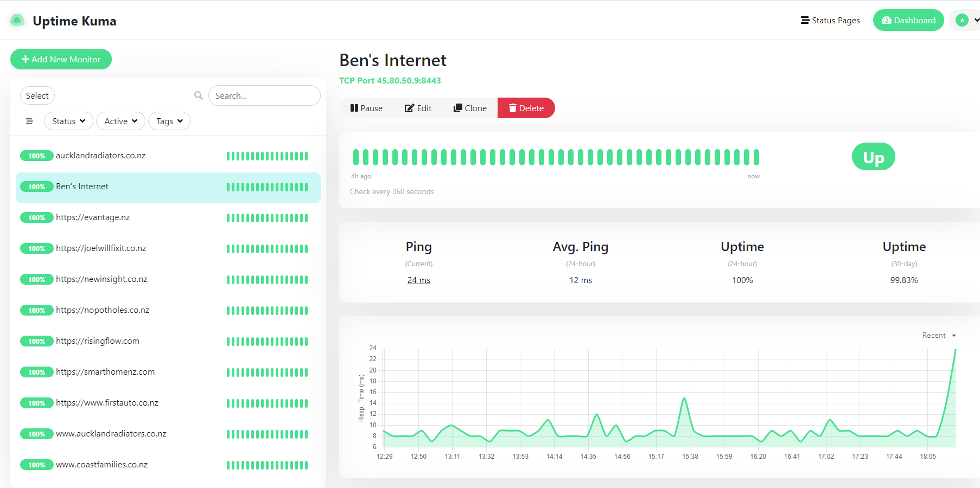The height and width of the screenshot is (488, 980).
Task: Select www.coastfamilies.co.nz monitor
Action: click(168, 465)
